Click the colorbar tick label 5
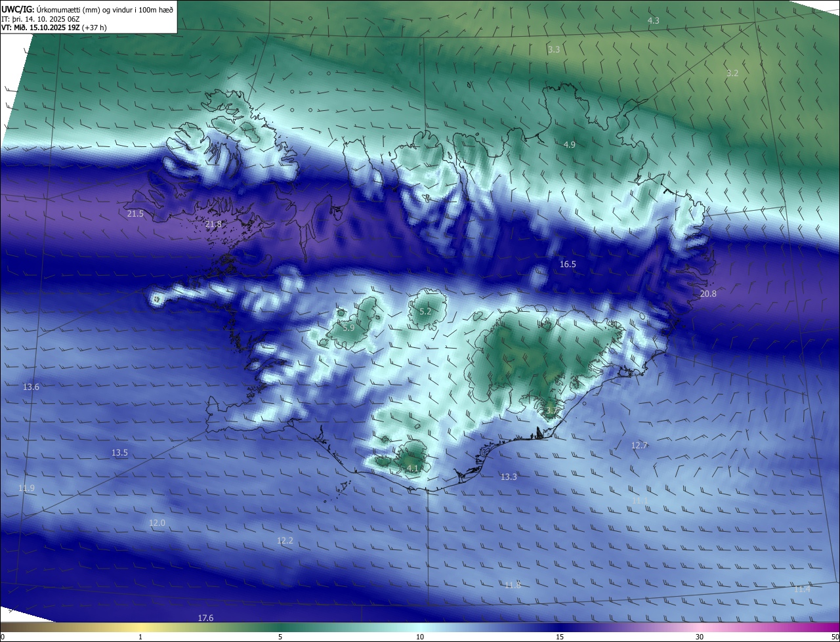 coord(280,637)
